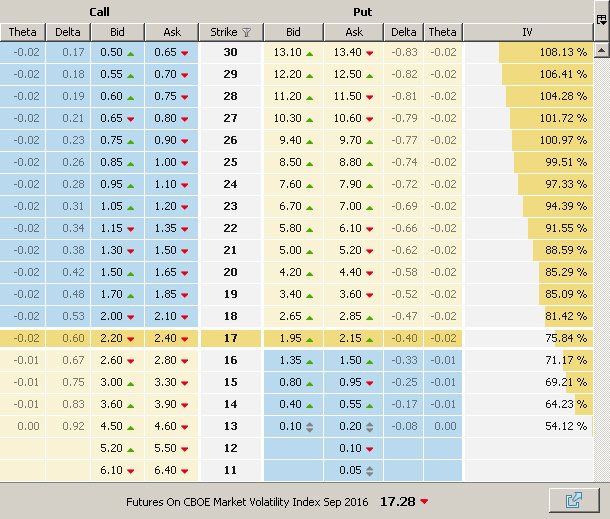Screen dimensions: 610x519
Task: Click call bid 6.10 at strike 11
Action: pyautogui.click(x=117, y=470)
